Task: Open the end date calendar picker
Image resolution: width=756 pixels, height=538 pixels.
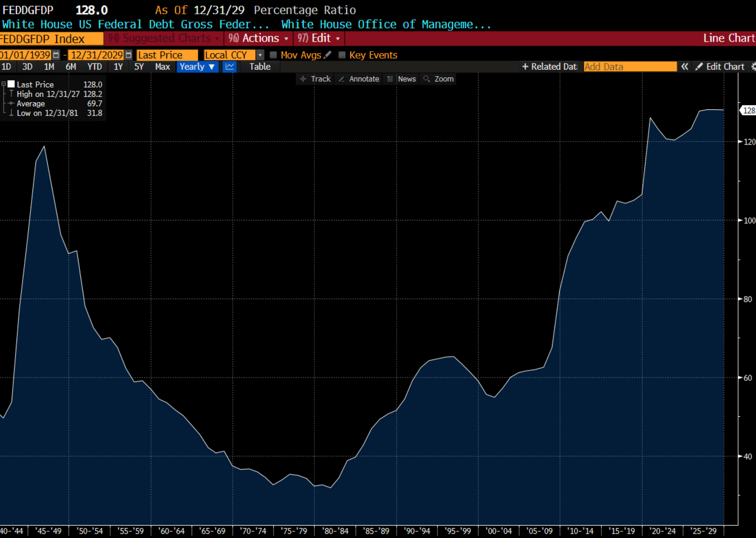Action: [128, 55]
